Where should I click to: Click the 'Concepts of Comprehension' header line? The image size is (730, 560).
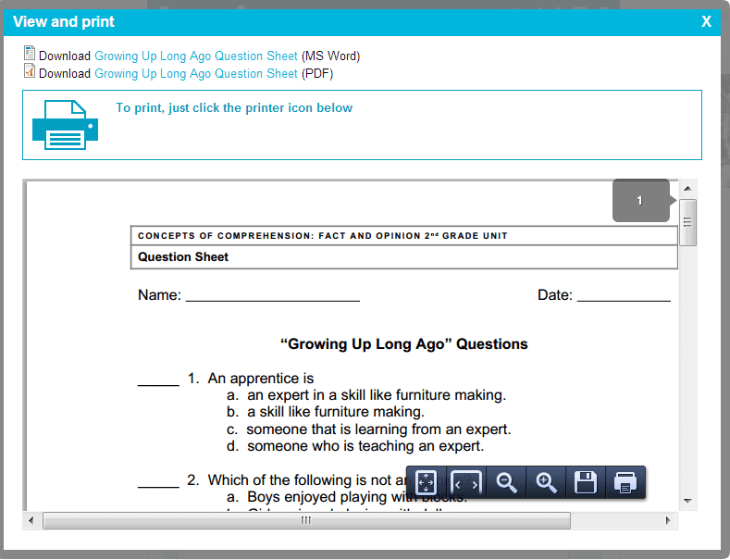pyautogui.click(x=323, y=236)
